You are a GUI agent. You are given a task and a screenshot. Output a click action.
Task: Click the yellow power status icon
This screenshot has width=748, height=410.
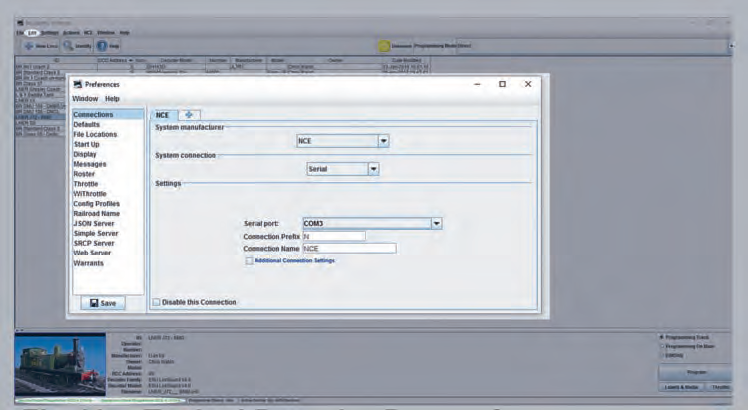[384, 46]
